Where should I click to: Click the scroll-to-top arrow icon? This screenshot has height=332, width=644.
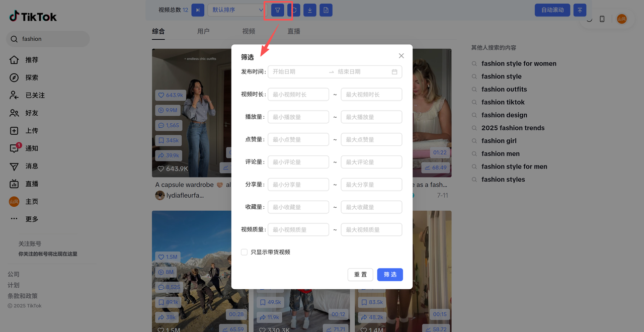coord(580,10)
